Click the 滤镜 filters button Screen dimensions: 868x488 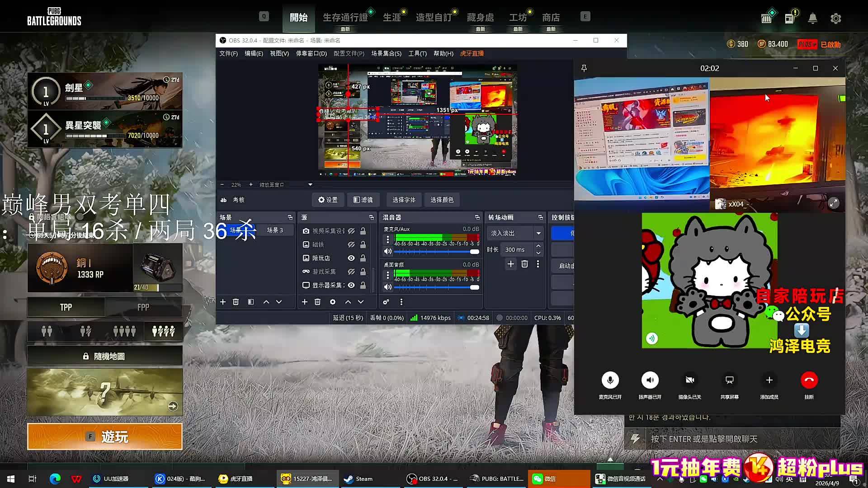[363, 200]
